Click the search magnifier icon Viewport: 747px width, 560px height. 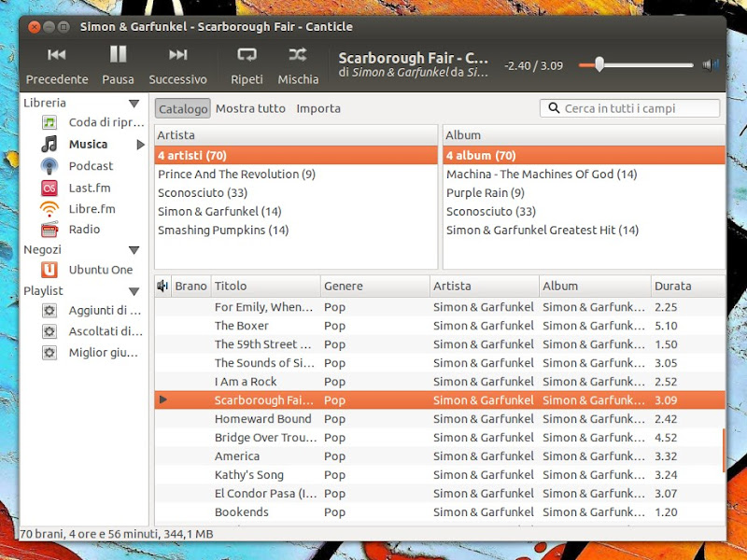pos(554,108)
